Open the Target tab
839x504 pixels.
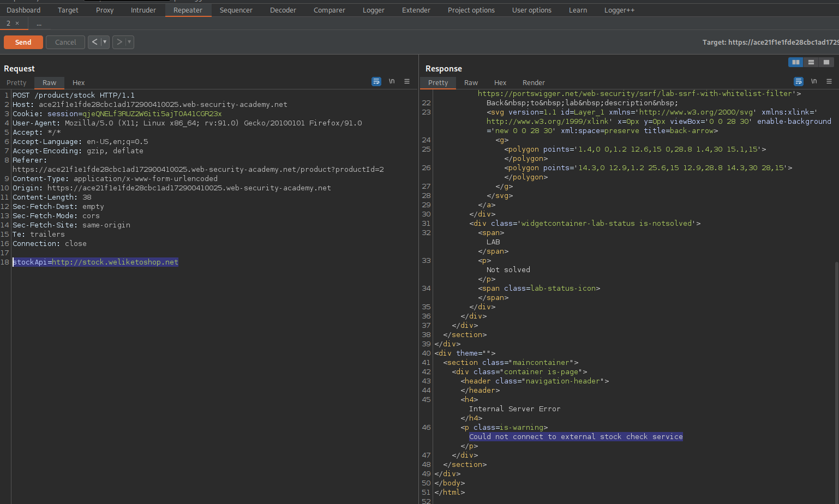point(68,10)
